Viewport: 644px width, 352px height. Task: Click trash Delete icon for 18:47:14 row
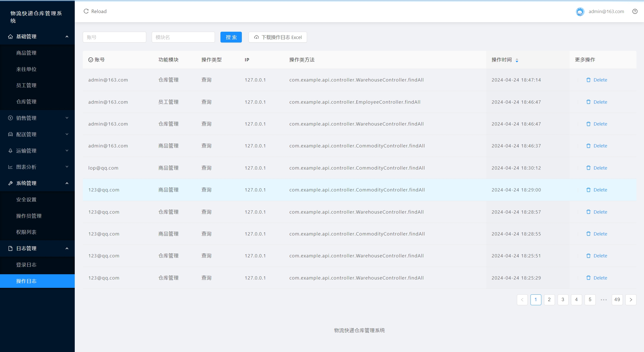pyautogui.click(x=588, y=80)
